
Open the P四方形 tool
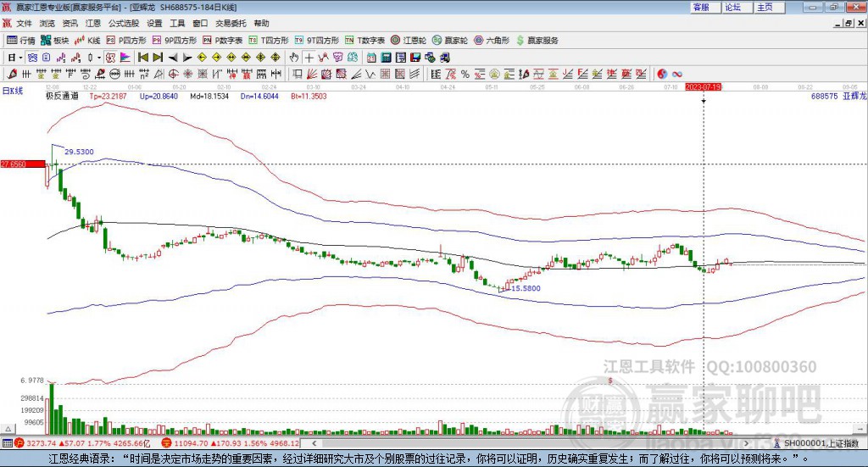125,41
